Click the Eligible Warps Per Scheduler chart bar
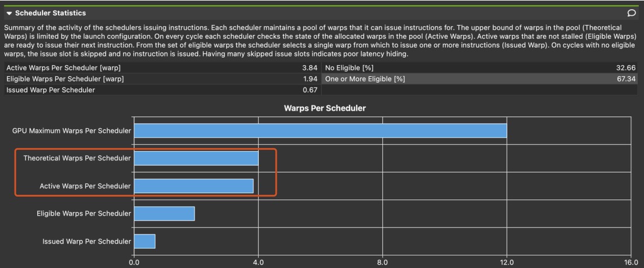The width and height of the screenshot is (644, 268). click(x=164, y=213)
